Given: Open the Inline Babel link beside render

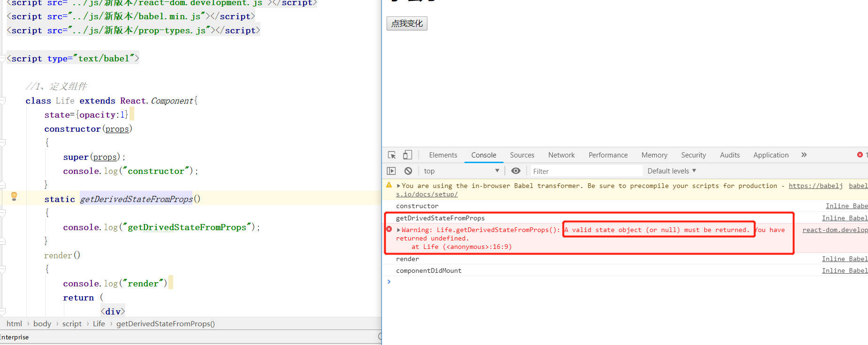Looking at the screenshot, I should point(845,259).
